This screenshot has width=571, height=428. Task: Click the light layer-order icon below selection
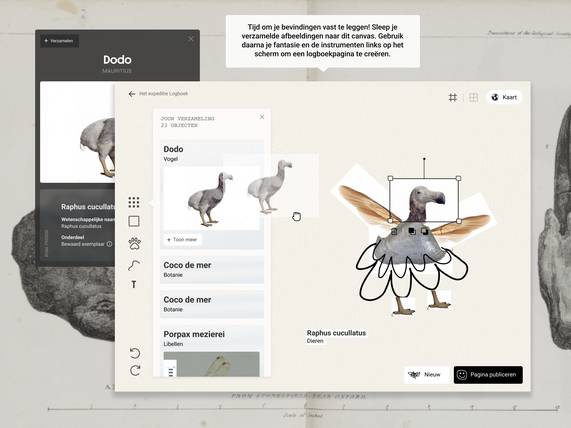click(x=425, y=231)
